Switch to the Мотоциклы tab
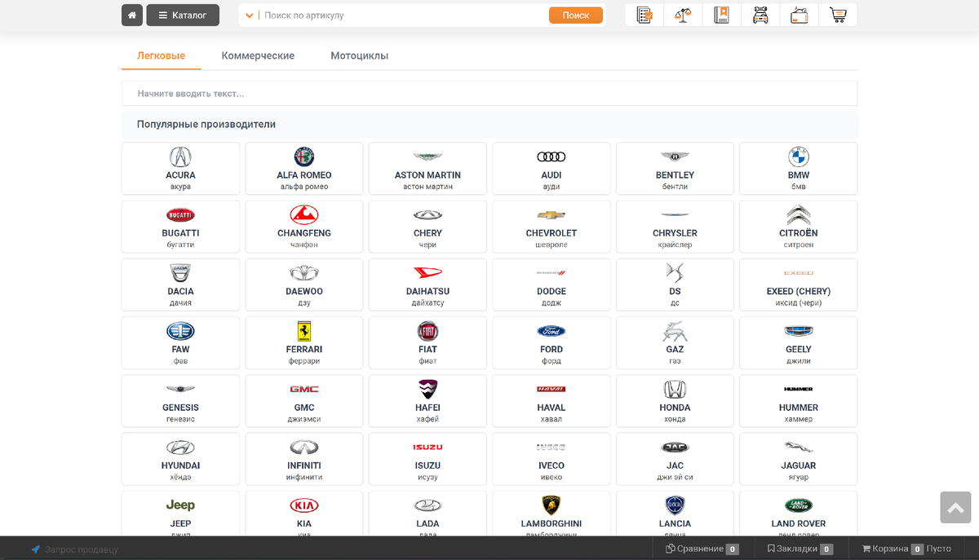Image resolution: width=979 pixels, height=560 pixels. click(360, 56)
